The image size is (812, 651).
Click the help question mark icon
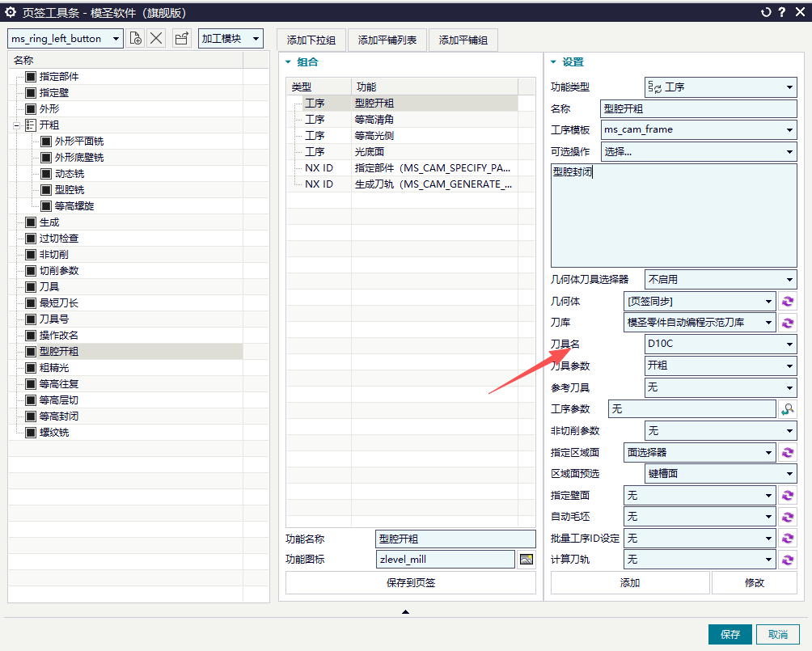[x=782, y=12]
